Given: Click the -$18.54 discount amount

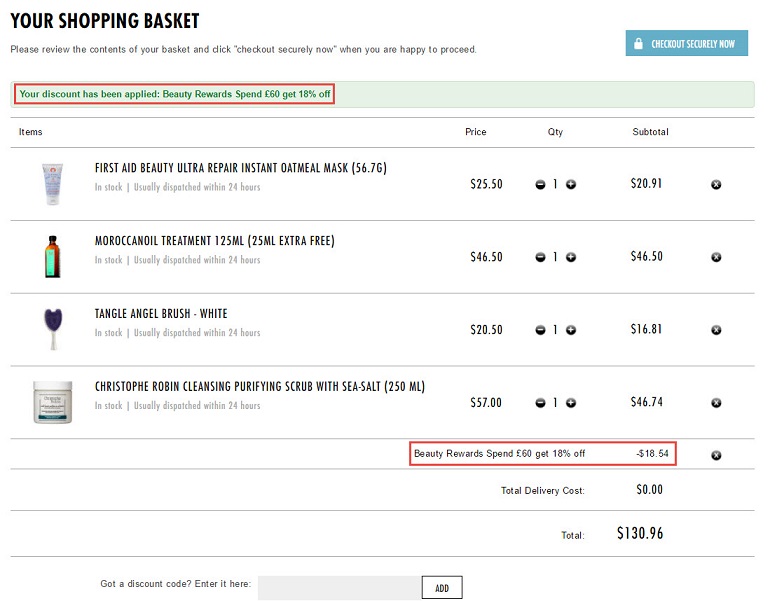Looking at the screenshot, I should pyautogui.click(x=652, y=454).
